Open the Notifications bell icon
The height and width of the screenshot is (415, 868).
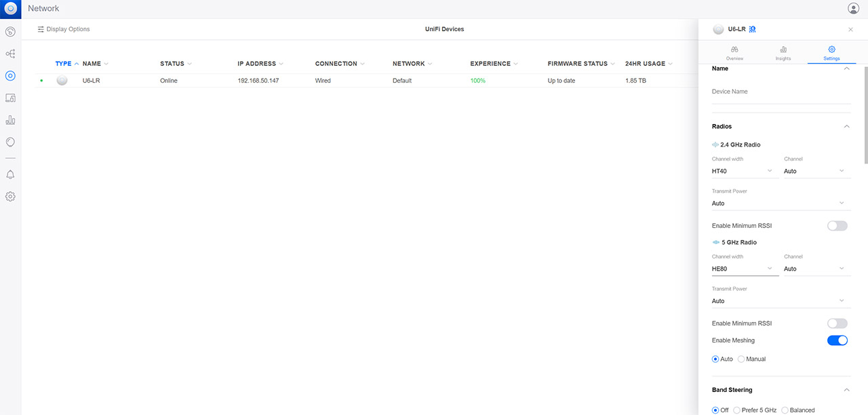[10, 174]
